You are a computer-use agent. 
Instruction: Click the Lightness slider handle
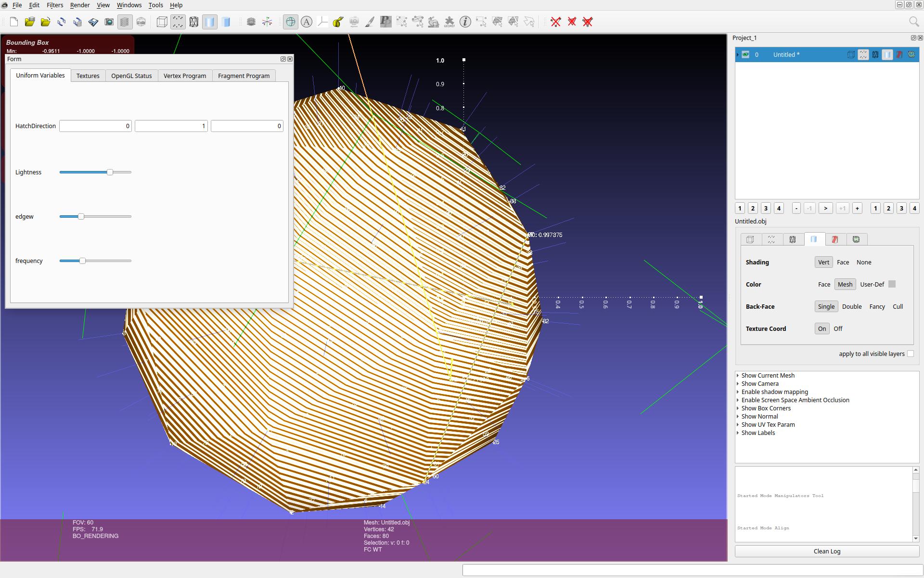(110, 172)
